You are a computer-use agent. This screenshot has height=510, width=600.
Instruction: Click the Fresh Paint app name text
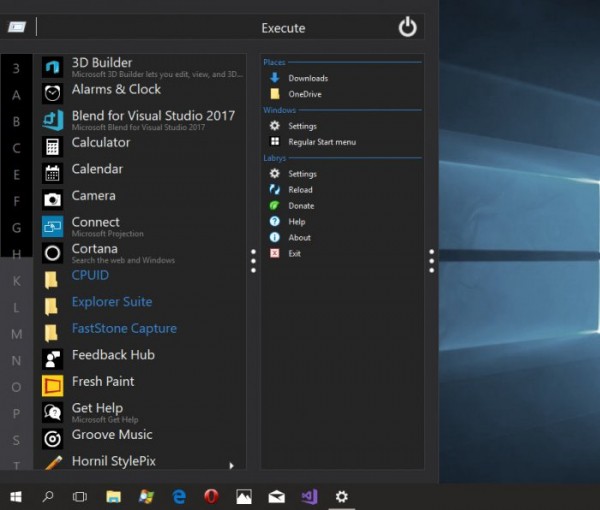click(103, 381)
